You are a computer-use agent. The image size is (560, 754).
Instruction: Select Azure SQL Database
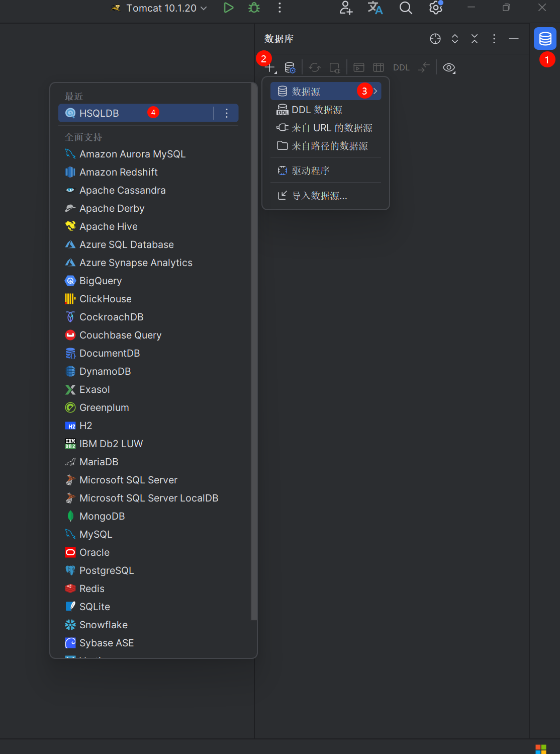pos(148,244)
